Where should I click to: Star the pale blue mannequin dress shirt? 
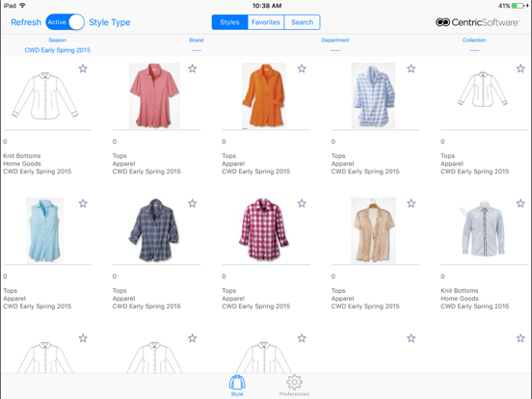click(x=520, y=203)
